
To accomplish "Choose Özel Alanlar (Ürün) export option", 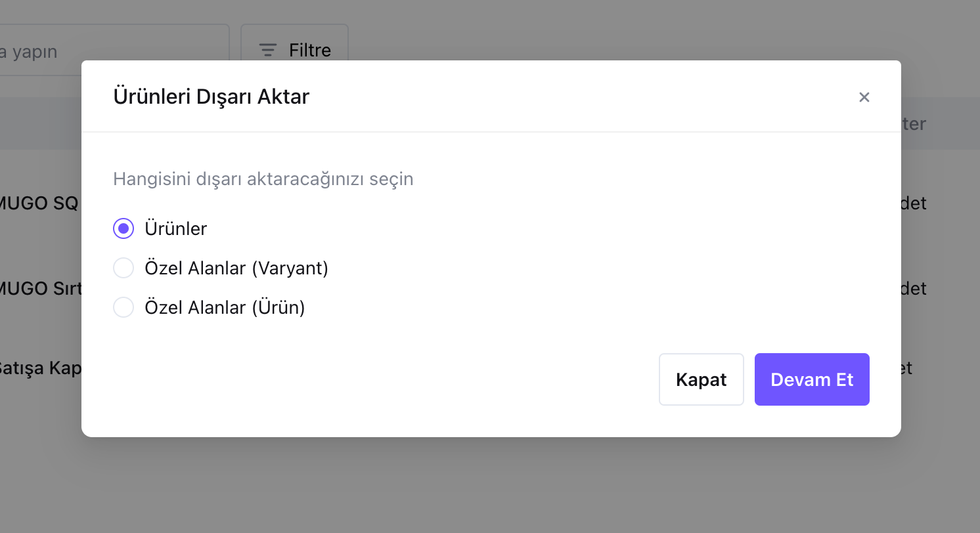I will 123,307.
